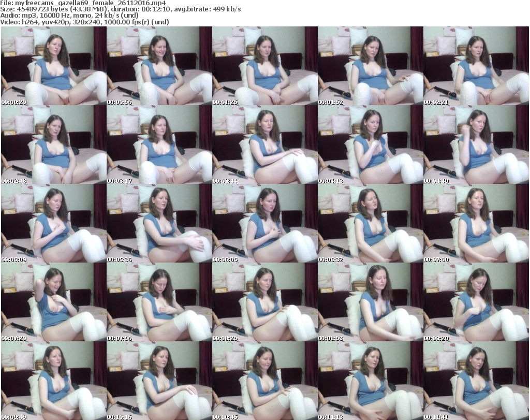Open the 00:07:29 preview frame
Viewport: 530px width, 420px height.
54,302
